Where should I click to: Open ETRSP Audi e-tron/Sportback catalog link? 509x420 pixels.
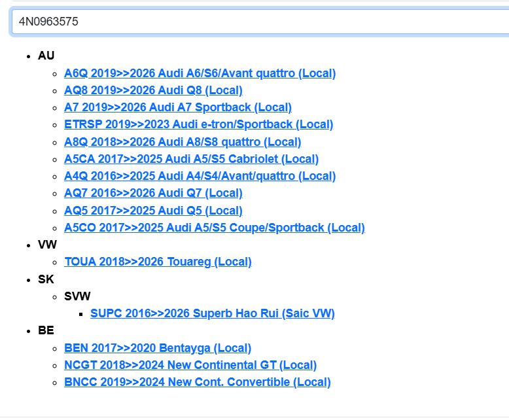[198, 124]
